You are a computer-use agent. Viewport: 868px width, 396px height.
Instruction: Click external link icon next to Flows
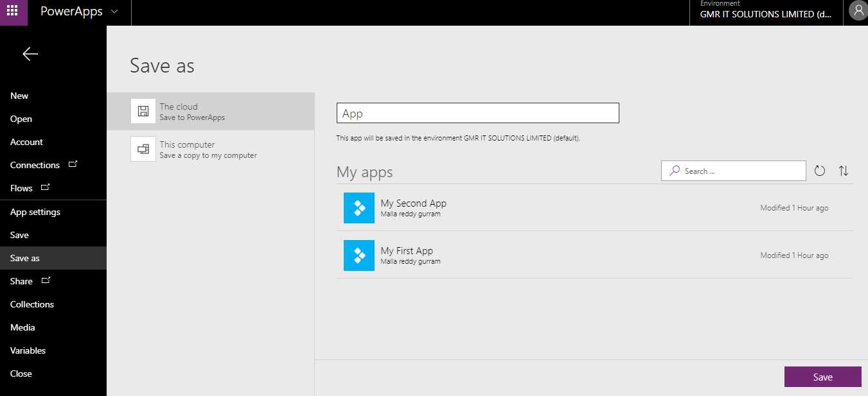(x=45, y=187)
